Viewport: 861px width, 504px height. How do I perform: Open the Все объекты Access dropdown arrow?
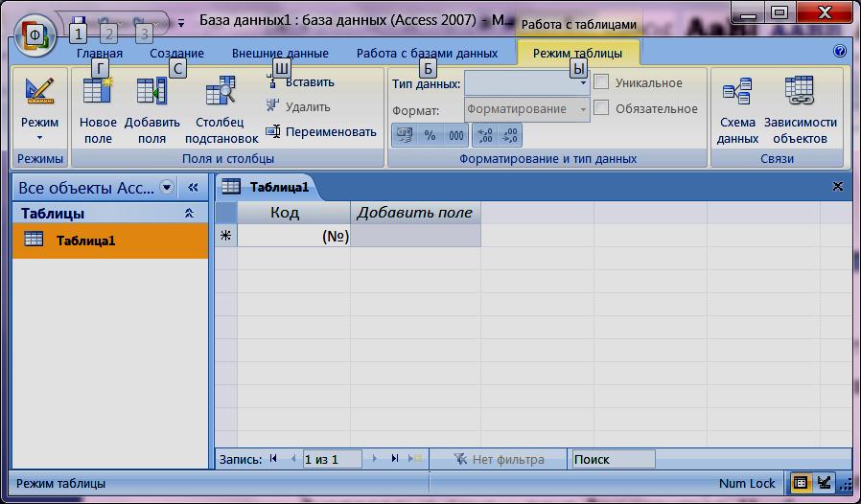pos(167,187)
